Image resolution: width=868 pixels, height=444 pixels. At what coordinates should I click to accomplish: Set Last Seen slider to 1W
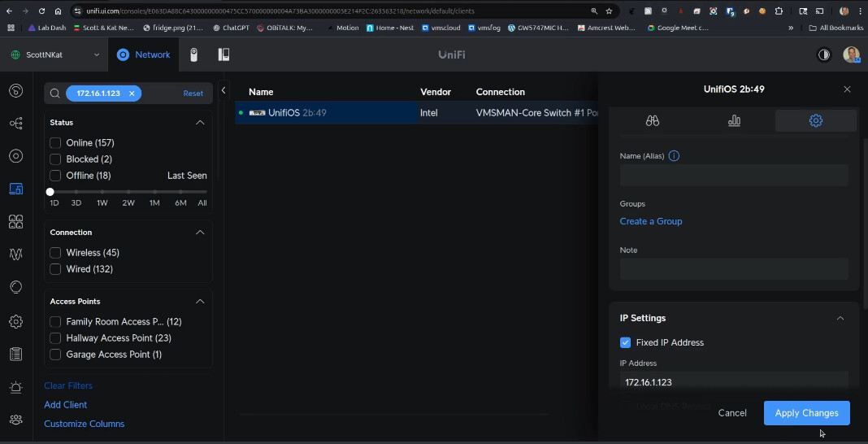(x=102, y=192)
